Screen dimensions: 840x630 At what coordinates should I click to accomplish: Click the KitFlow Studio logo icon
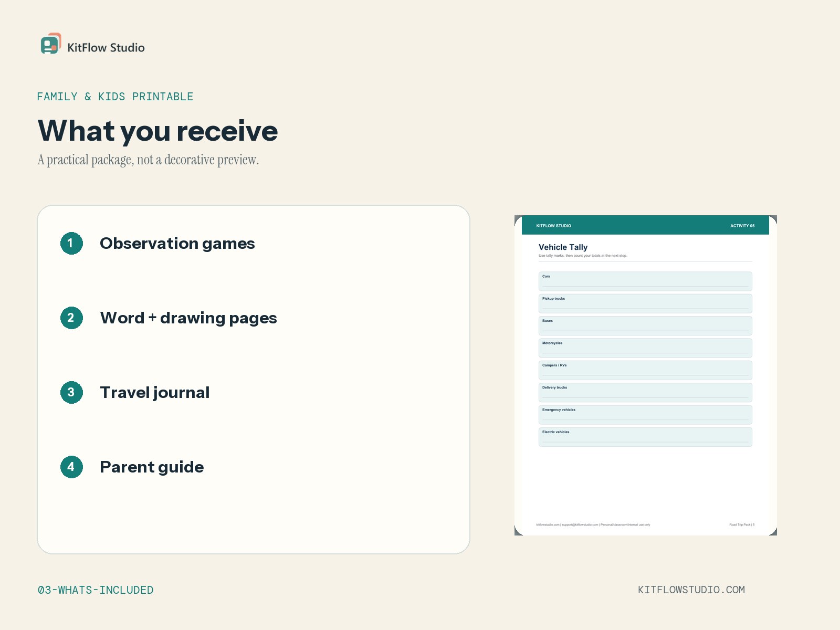coord(51,44)
